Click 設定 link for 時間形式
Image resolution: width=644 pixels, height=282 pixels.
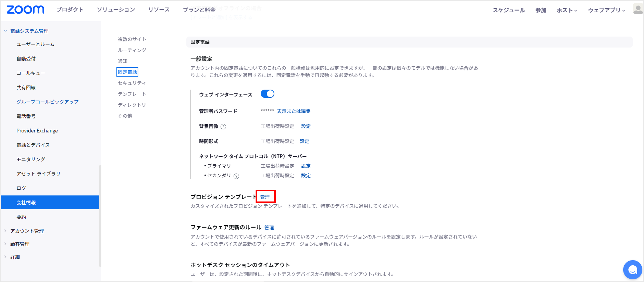305,141
